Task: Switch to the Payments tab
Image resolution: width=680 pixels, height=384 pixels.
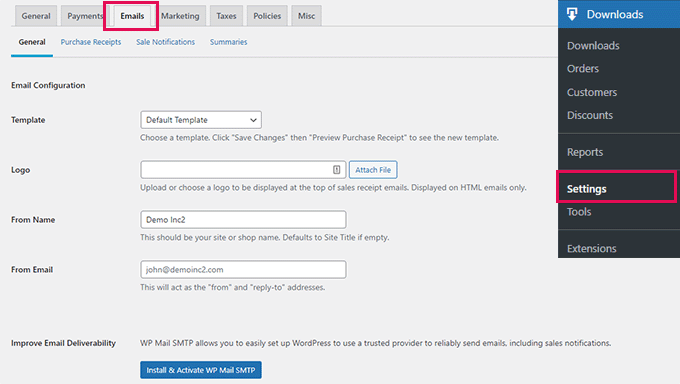Action: pos(85,16)
